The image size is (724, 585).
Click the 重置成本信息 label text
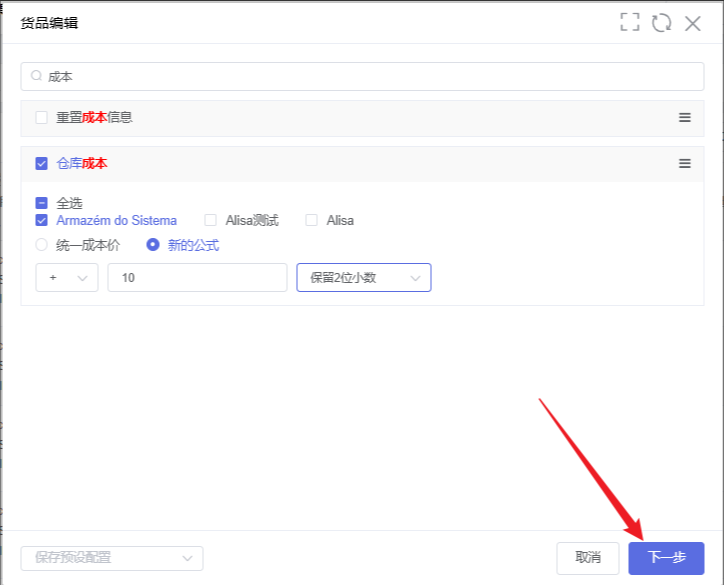[95, 117]
